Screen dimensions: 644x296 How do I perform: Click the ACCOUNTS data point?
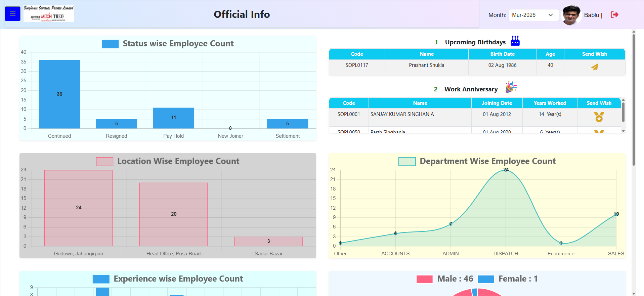coord(395,233)
